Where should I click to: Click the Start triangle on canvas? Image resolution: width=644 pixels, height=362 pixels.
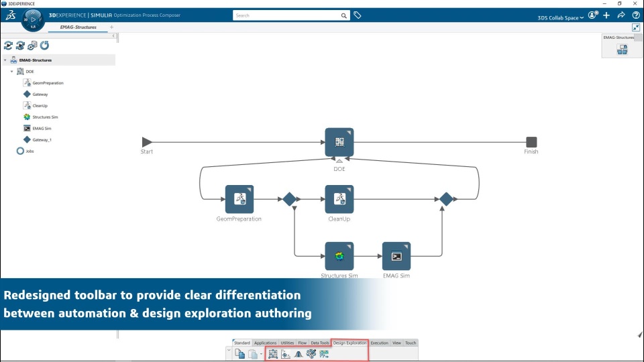point(147,142)
